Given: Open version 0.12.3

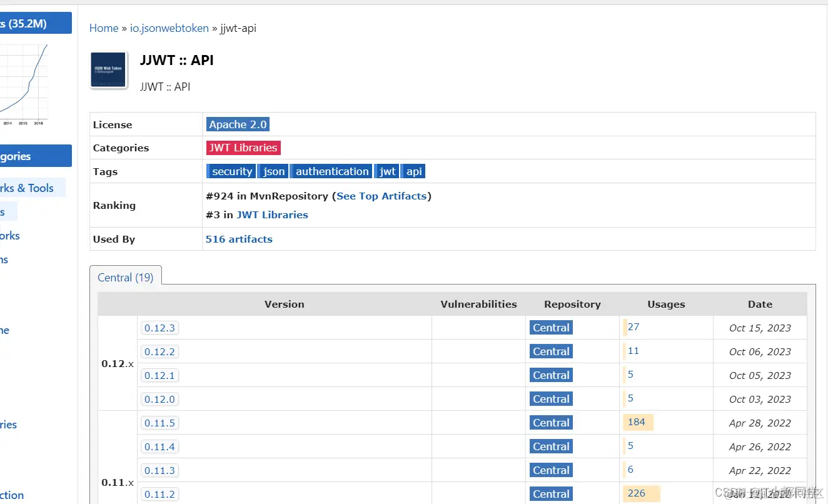Looking at the screenshot, I should pos(160,328).
